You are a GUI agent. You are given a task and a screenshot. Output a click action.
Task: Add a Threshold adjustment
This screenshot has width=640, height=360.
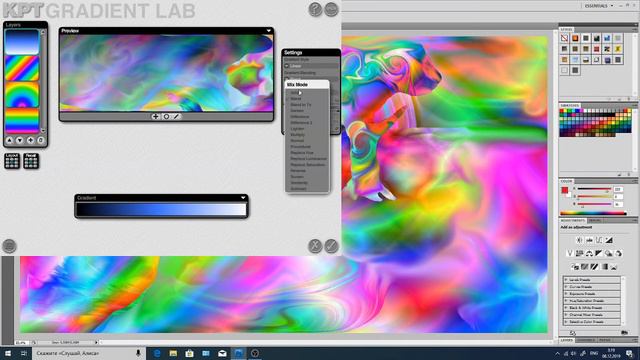coord(594,267)
